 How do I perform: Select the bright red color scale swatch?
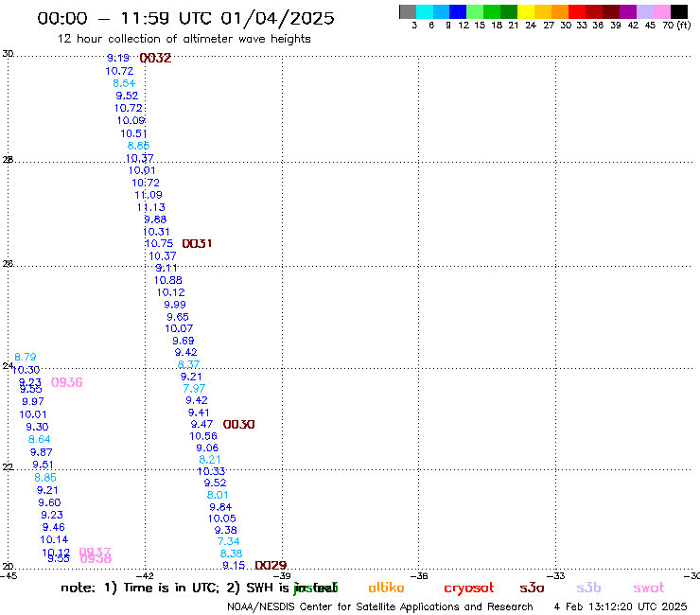click(576, 11)
